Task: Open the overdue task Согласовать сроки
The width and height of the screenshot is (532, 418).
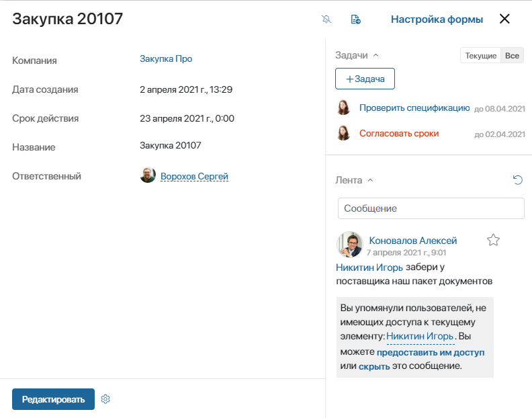Action: [399, 134]
